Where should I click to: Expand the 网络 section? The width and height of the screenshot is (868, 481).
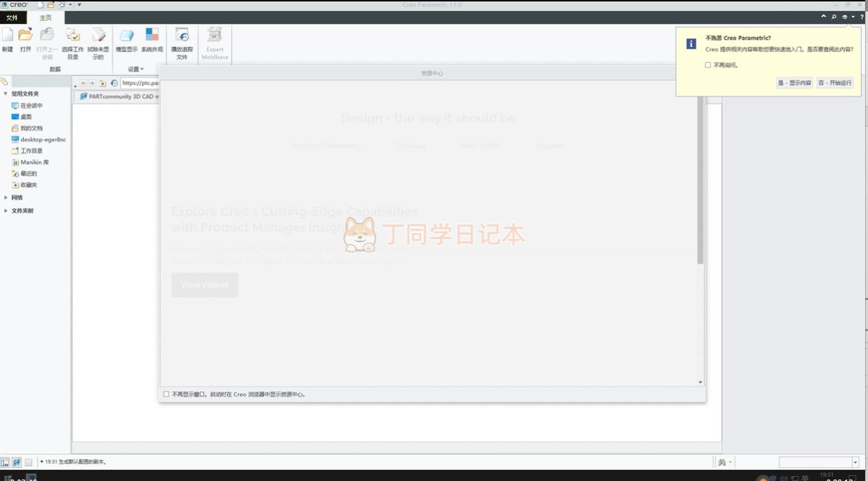tap(6, 197)
